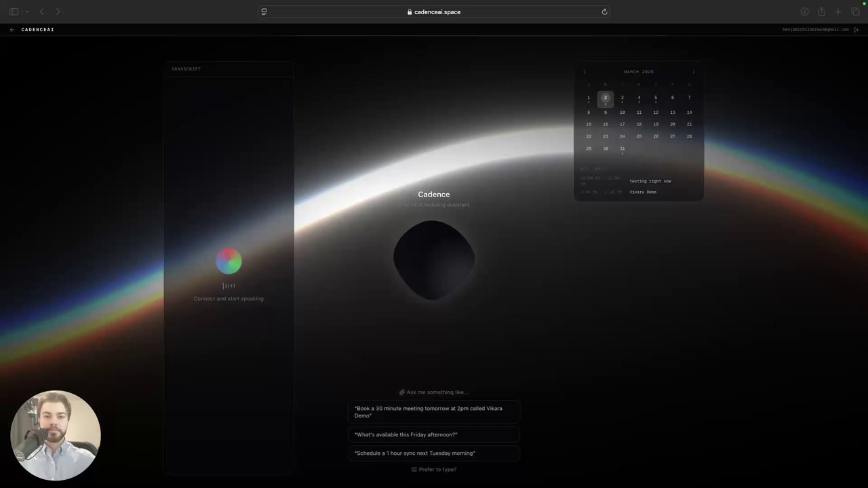
Task: Go back with Safari's back arrow
Action: [x=42, y=12]
